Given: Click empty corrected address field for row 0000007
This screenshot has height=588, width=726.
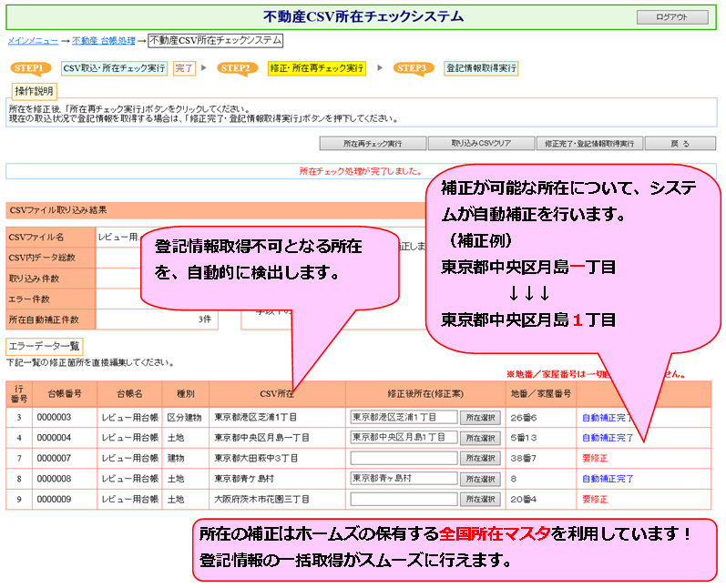Looking at the screenshot, I should coord(404,458).
